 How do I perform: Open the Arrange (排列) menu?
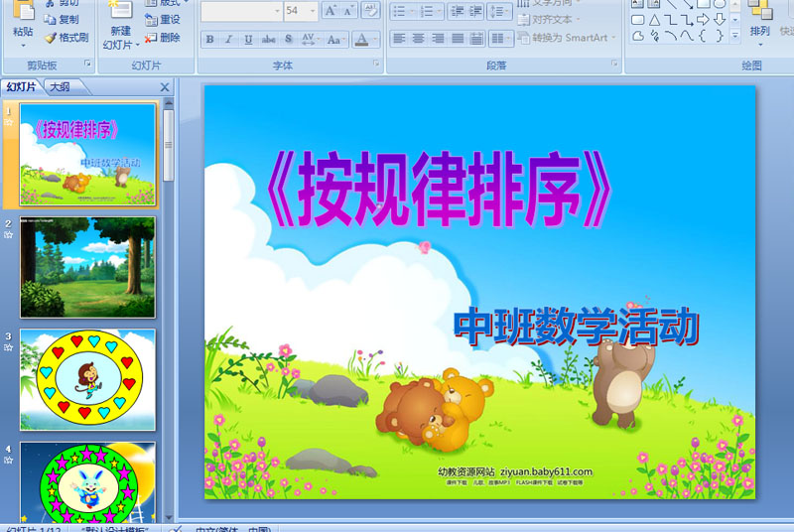point(759,22)
